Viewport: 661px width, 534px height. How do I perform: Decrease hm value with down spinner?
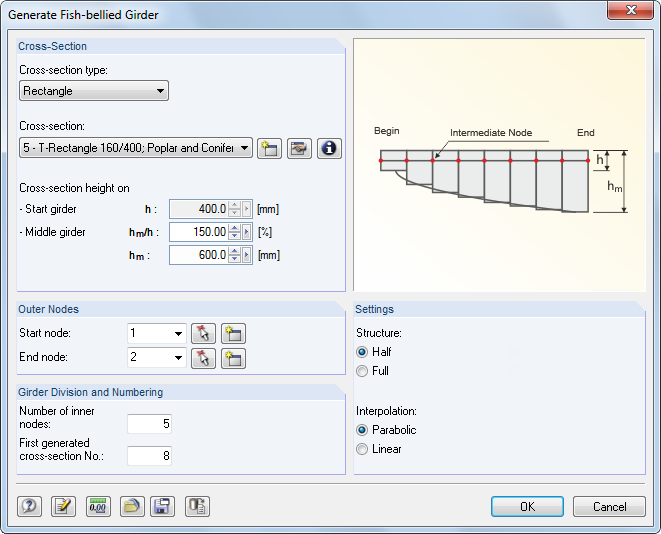235,259
